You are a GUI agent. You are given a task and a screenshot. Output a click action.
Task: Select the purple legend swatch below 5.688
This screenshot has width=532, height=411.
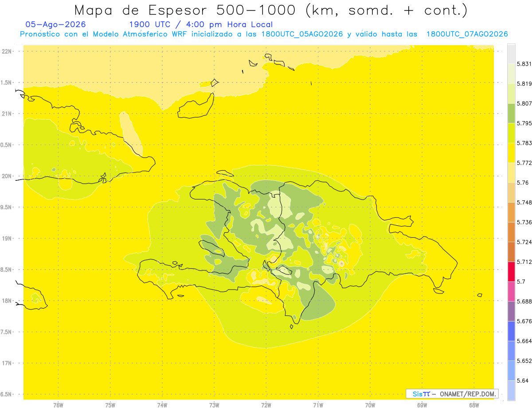point(511,311)
